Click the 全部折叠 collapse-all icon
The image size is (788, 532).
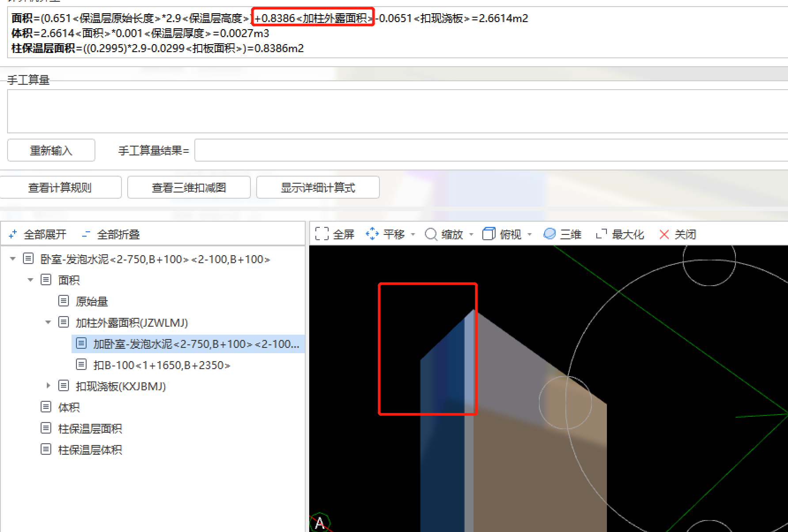pyautogui.click(x=86, y=234)
